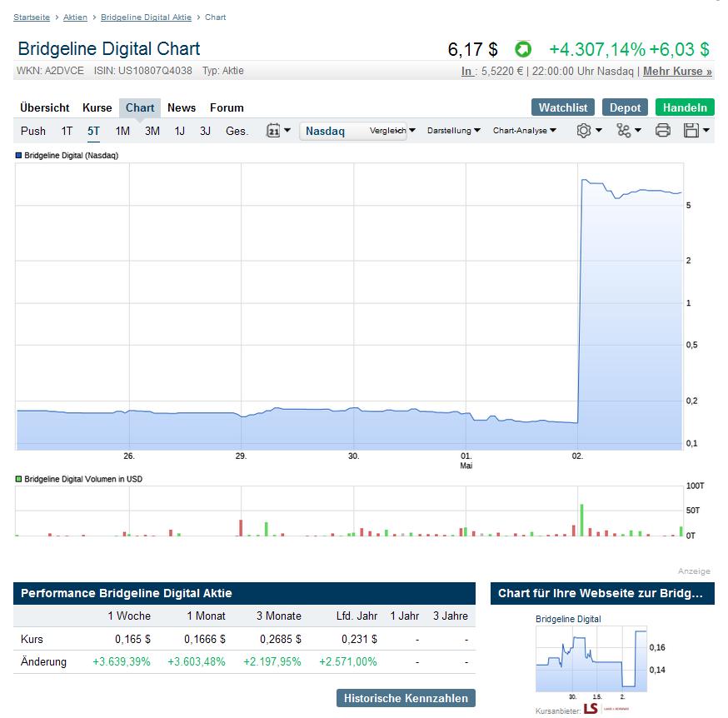Click the green Handeln button
The height and width of the screenshot is (718, 728).
[x=685, y=107]
